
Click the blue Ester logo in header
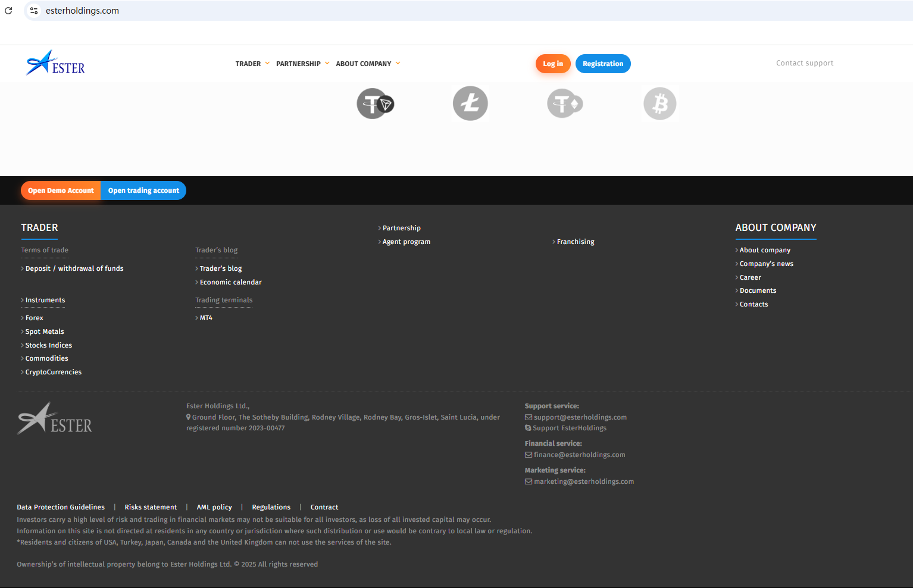click(x=55, y=63)
